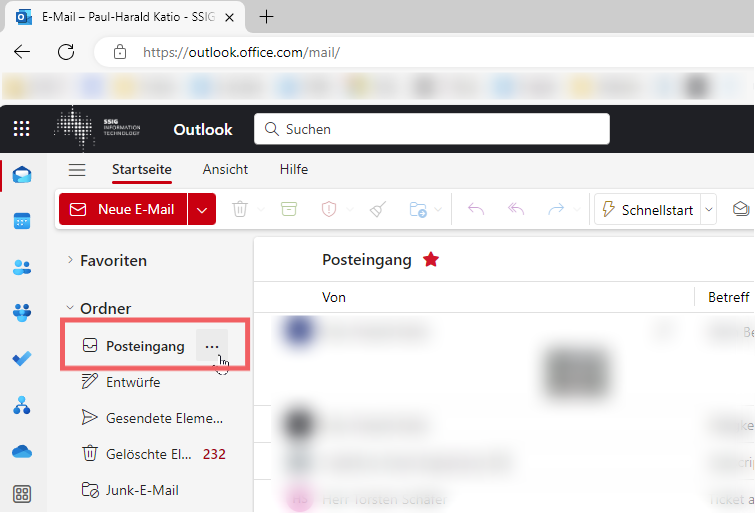Open the Schnellstart dropdown arrow
The width and height of the screenshot is (755, 513).
click(709, 210)
